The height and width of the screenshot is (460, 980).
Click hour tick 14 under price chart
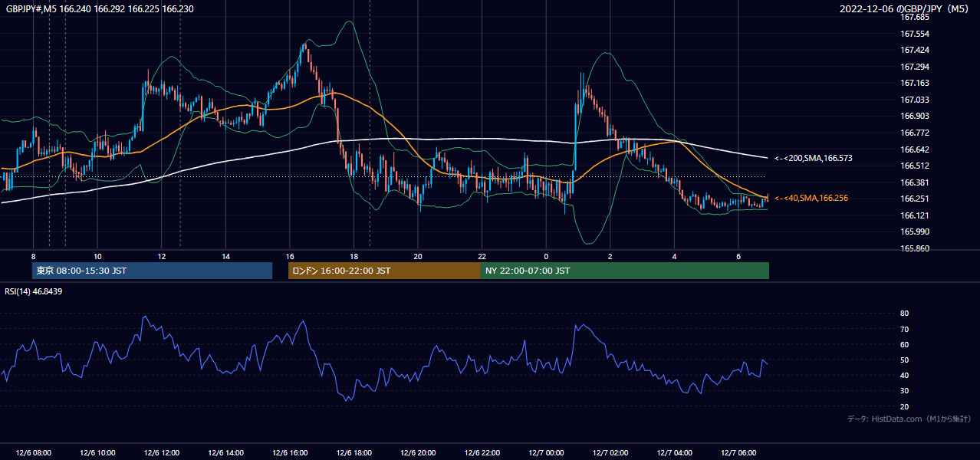226,255
